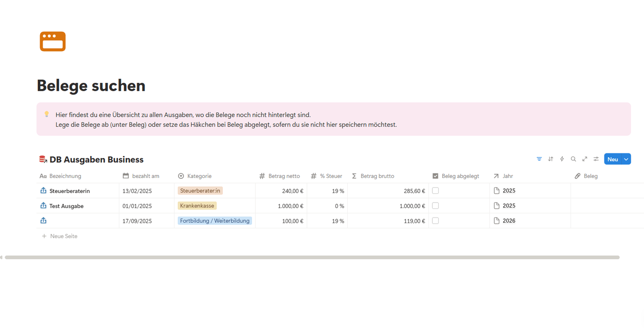Open the Kategorie column header menu
The height and width of the screenshot is (334, 644).
tap(199, 176)
